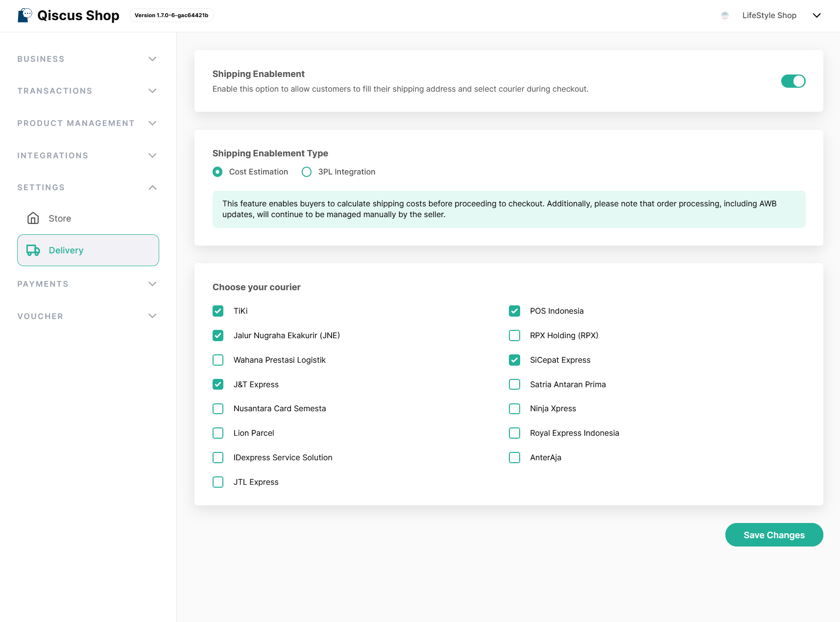Select the Cost Estimation radio option
Viewport: 840px width, 622px height.
coord(217,172)
